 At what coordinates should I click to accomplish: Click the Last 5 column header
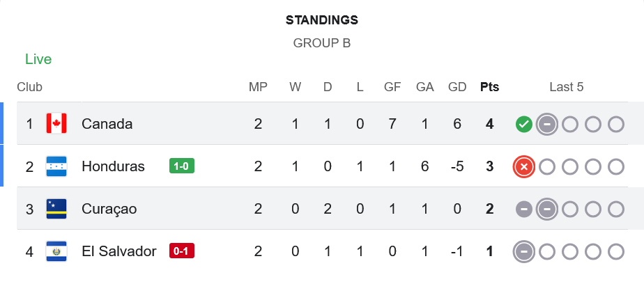pos(566,87)
